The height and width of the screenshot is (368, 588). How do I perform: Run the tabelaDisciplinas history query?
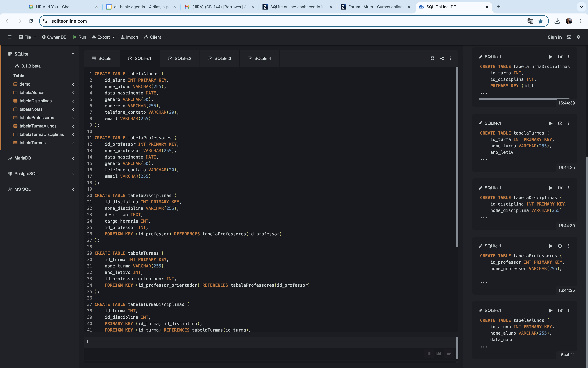pyautogui.click(x=551, y=188)
